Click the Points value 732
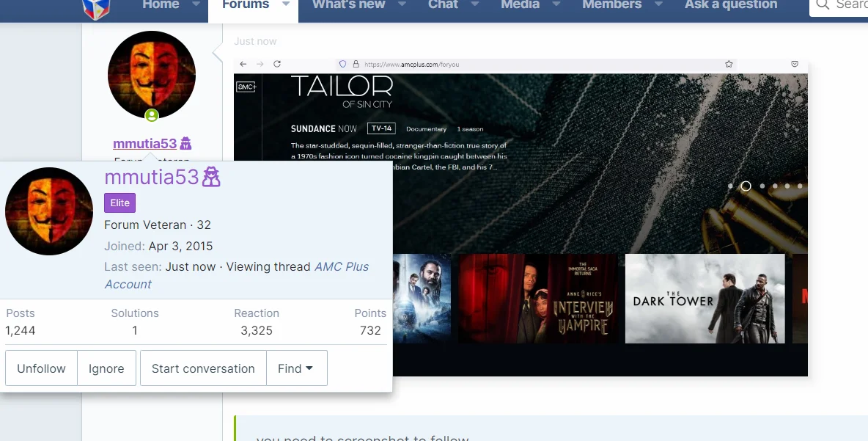Image resolution: width=868 pixels, height=441 pixels. [x=370, y=331]
